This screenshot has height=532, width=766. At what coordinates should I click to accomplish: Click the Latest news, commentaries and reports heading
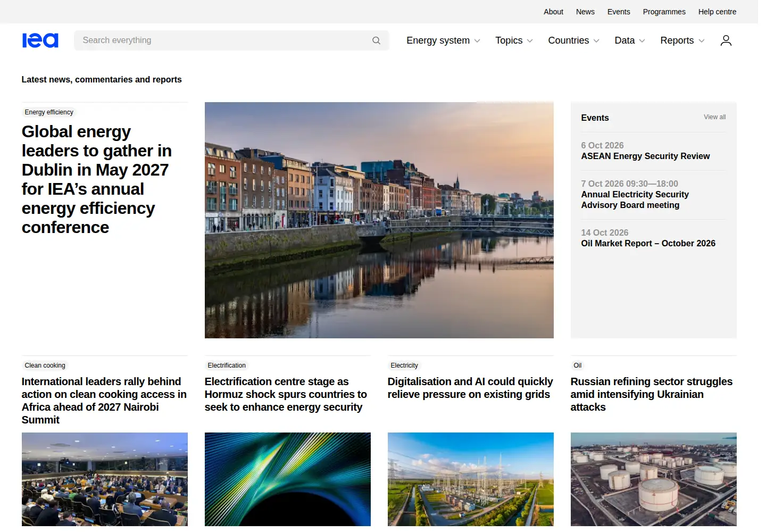pos(102,79)
